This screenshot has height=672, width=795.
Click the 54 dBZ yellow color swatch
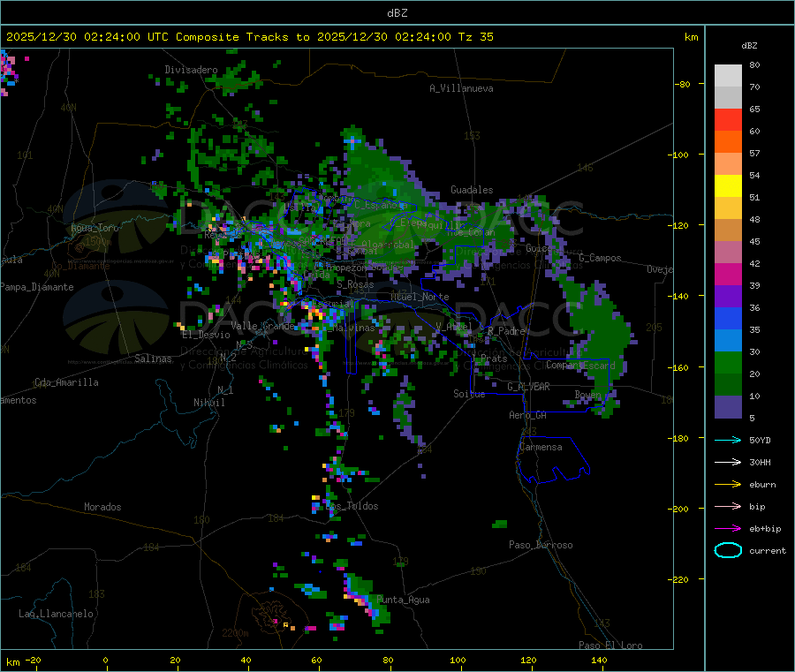pyautogui.click(x=728, y=186)
